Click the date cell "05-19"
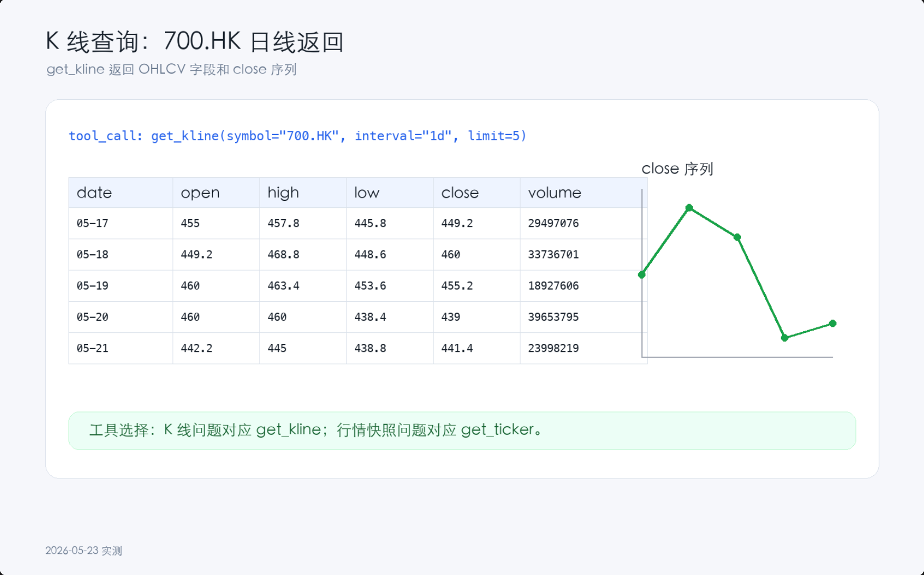The image size is (924, 575). (92, 285)
